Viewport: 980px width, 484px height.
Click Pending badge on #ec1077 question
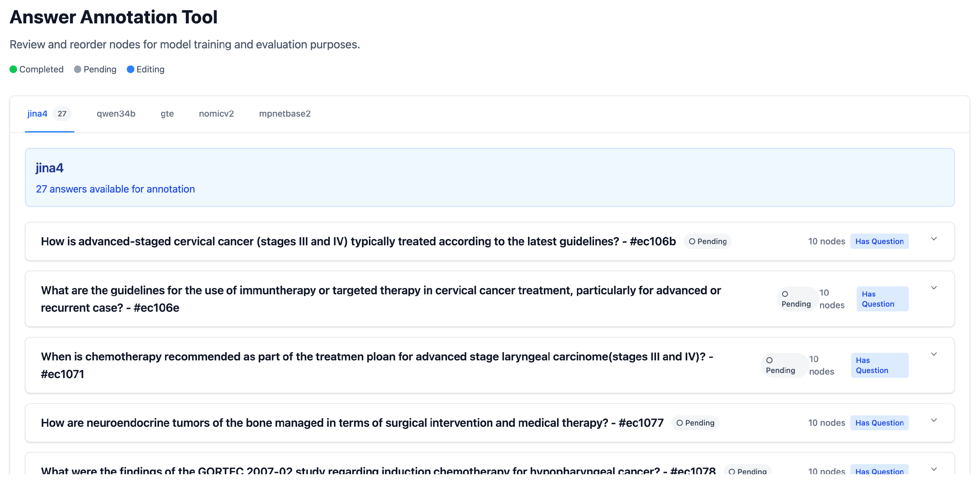tap(695, 423)
